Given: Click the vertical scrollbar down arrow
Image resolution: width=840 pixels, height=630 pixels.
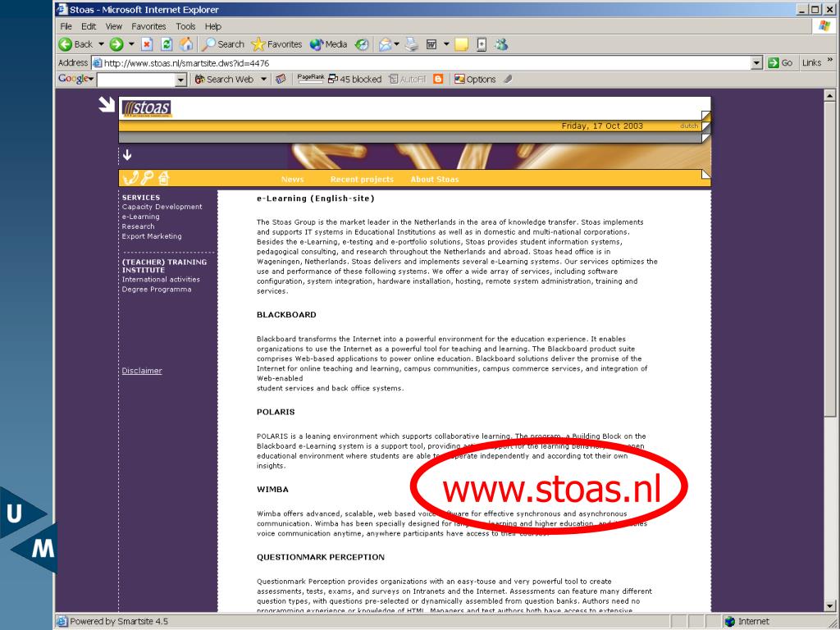Looking at the screenshot, I should pyautogui.click(x=829, y=606).
